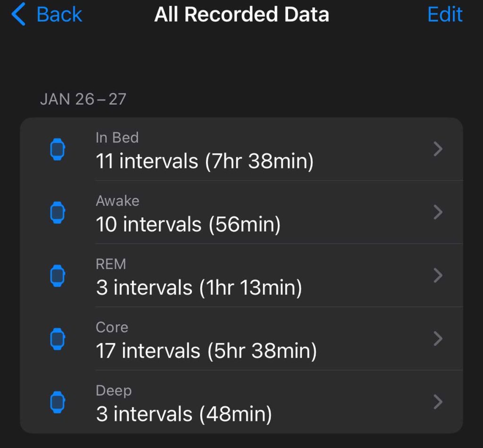
Task: Open In Bed 11 intervals entry
Action: (x=204, y=161)
